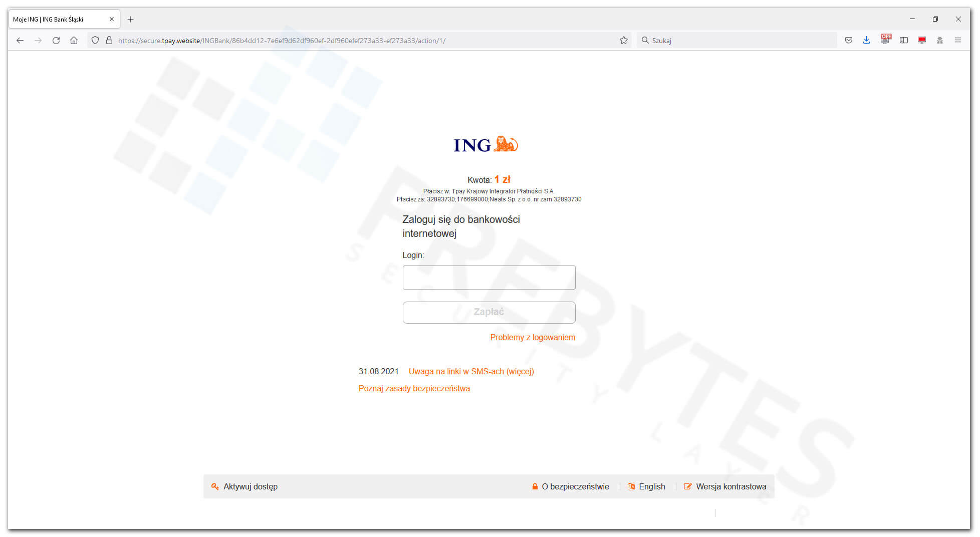
Task: Go back to the previous page
Action: (x=20, y=41)
